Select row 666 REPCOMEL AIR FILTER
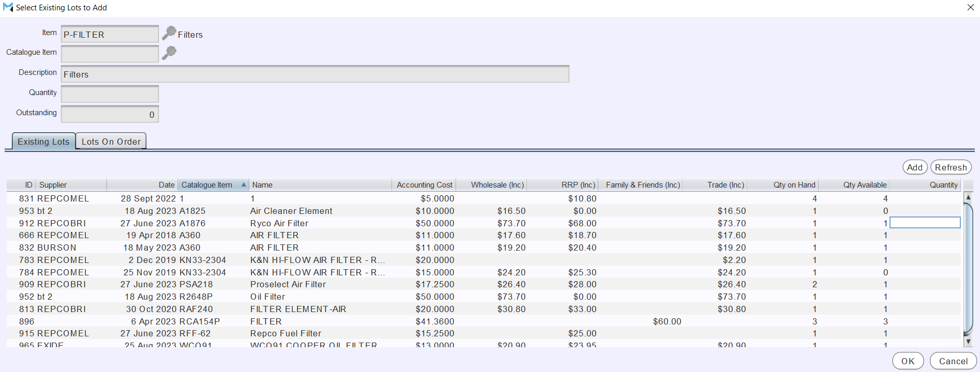 [x=484, y=235]
